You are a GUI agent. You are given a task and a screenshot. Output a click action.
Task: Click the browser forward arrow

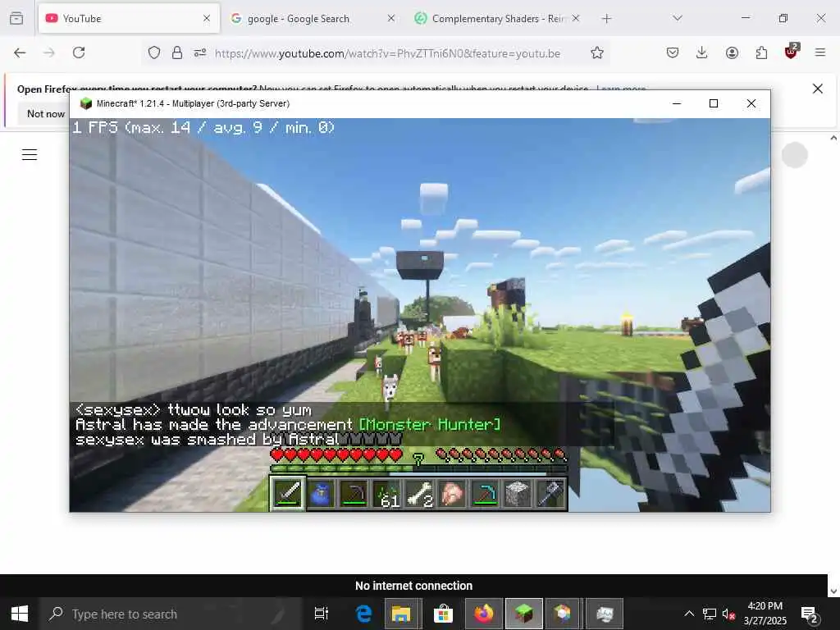tap(49, 52)
